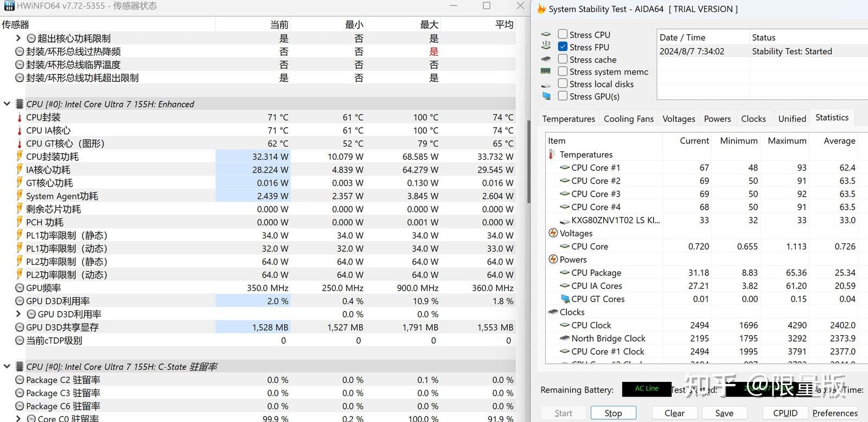Enable the Stress CPU checkbox
The image size is (868, 422).
(x=563, y=34)
